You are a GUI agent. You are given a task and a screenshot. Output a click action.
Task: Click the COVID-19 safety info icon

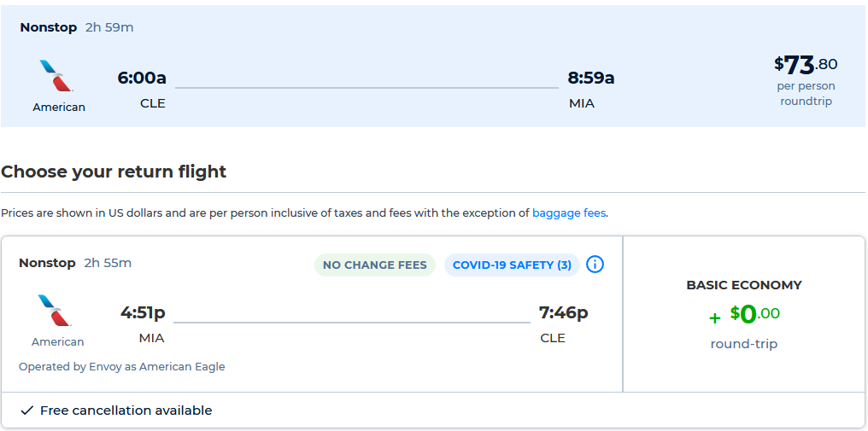pyautogui.click(x=595, y=265)
